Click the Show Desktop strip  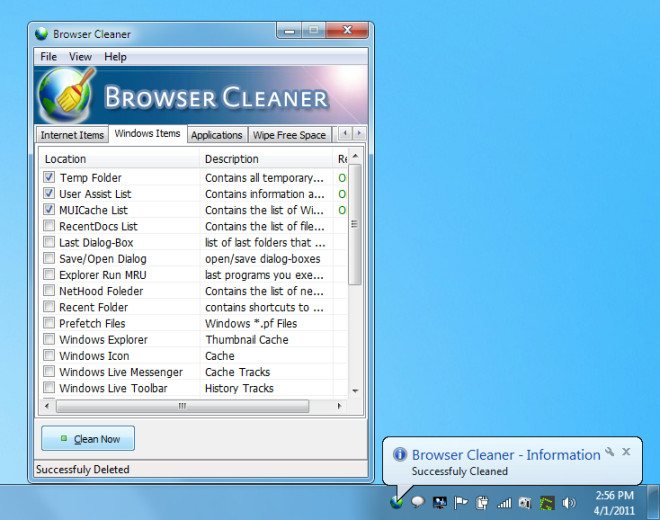click(653, 502)
